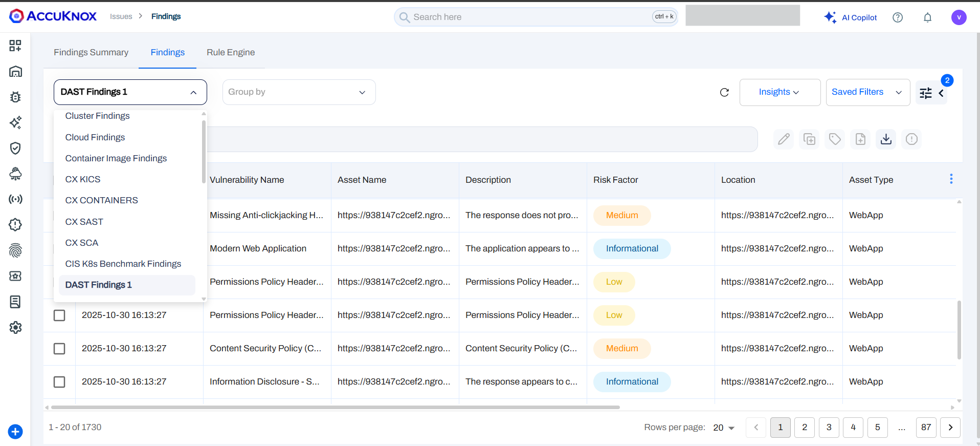This screenshot has height=446, width=980.
Task: Open the reports document icon in sidebar
Action: point(15,302)
